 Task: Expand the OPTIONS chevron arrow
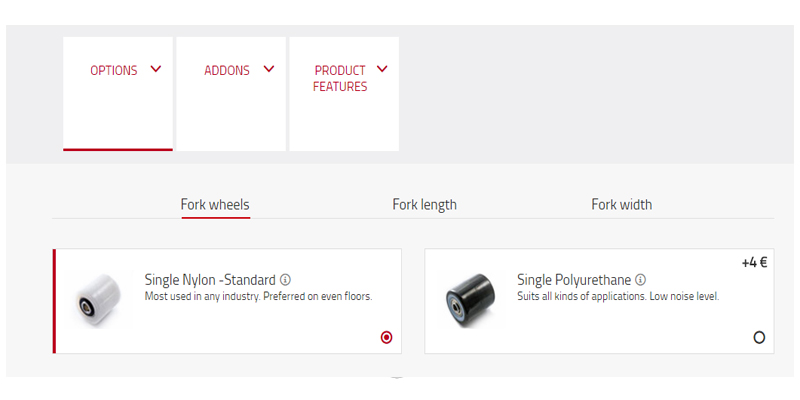[x=155, y=69]
